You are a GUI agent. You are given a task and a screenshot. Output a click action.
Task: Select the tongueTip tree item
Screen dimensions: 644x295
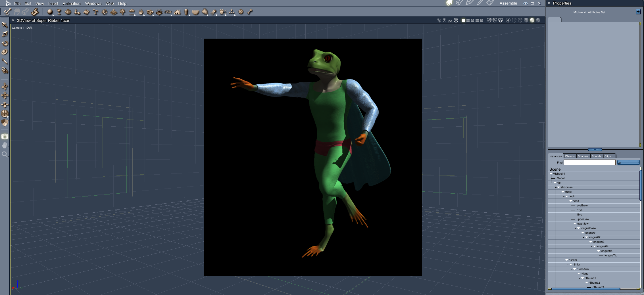(x=610, y=256)
